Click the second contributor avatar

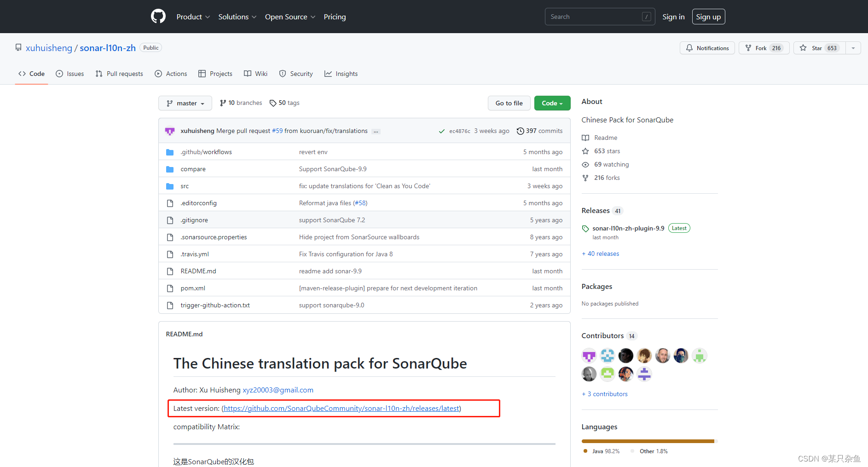click(608, 356)
